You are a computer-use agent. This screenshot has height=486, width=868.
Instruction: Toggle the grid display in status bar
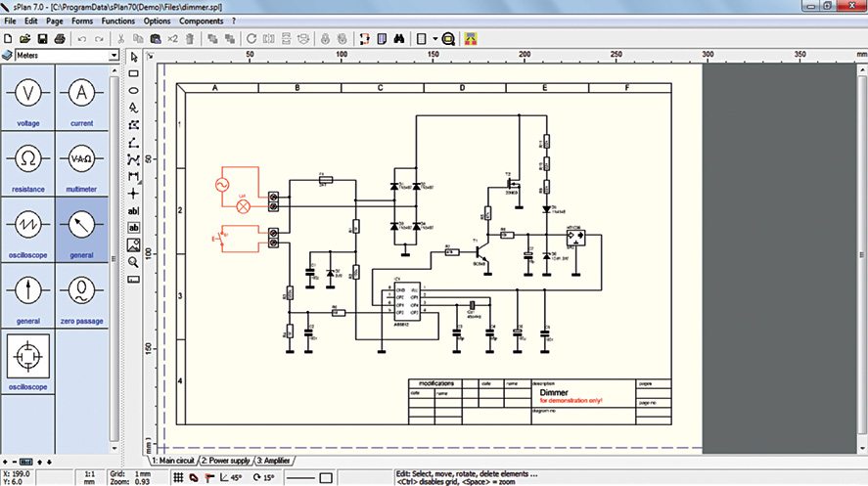[x=178, y=477]
